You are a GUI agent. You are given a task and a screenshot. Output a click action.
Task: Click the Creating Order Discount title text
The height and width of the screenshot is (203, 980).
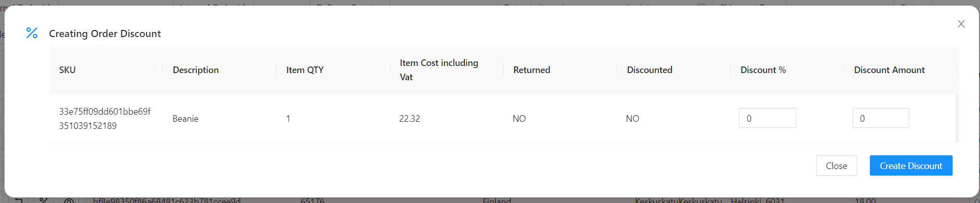pyautogui.click(x=105, y=33)
